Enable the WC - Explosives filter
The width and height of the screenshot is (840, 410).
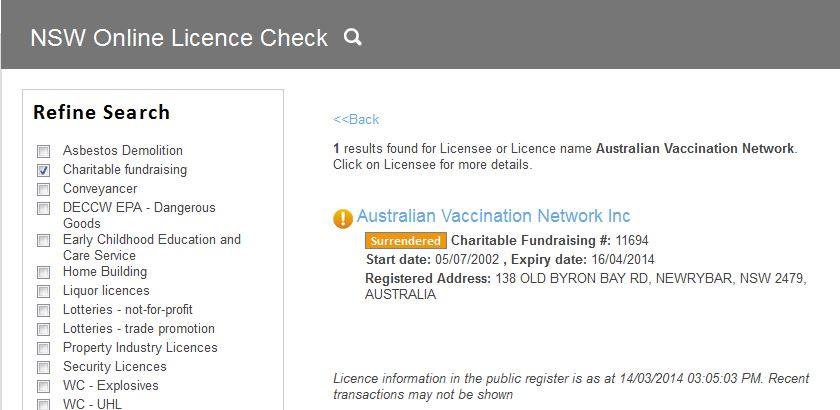click(x=43, y=386)
